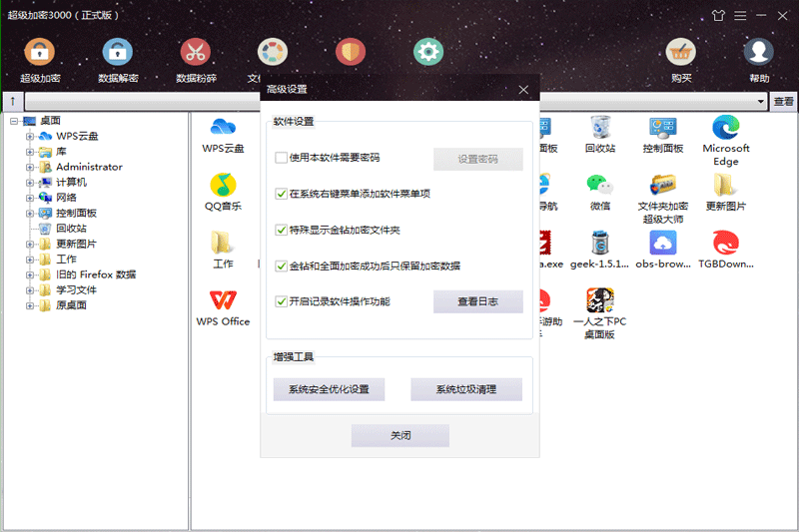Click the 系统垃圾清理 button

tap(465, 389)
